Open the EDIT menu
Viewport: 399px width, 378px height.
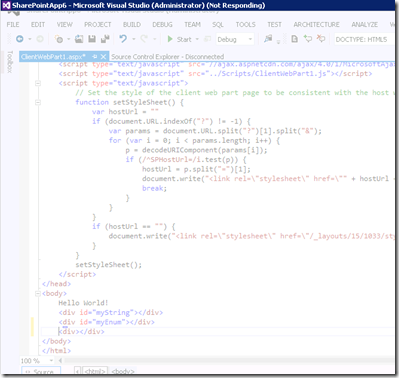click(38, 24)
